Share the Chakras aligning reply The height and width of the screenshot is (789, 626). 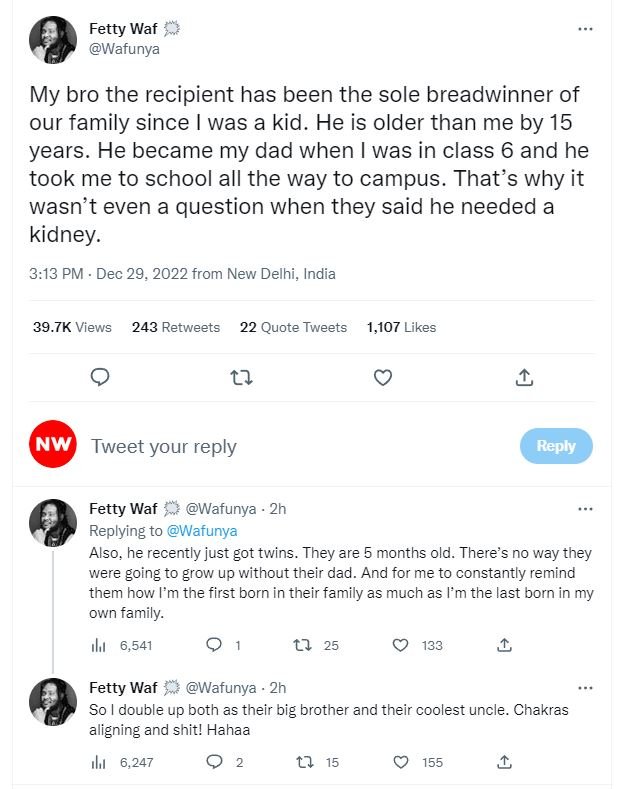tap(505, 762)
